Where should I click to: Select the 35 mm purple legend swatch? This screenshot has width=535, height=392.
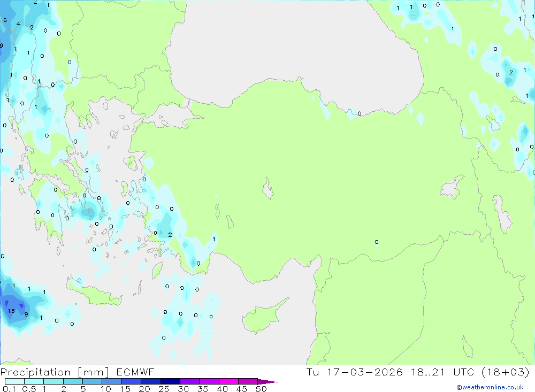tap(209, 381)
